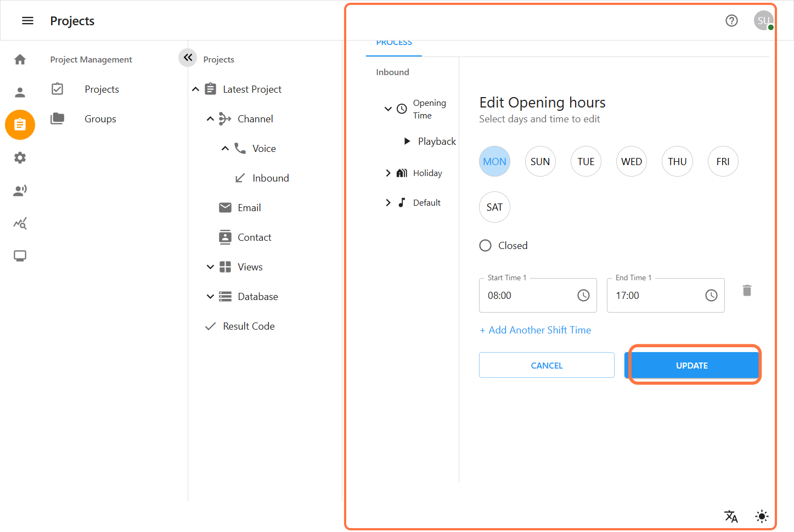The image size is (794, 532).
Task: Select the Closed radio button
Action: coord(486,246)
